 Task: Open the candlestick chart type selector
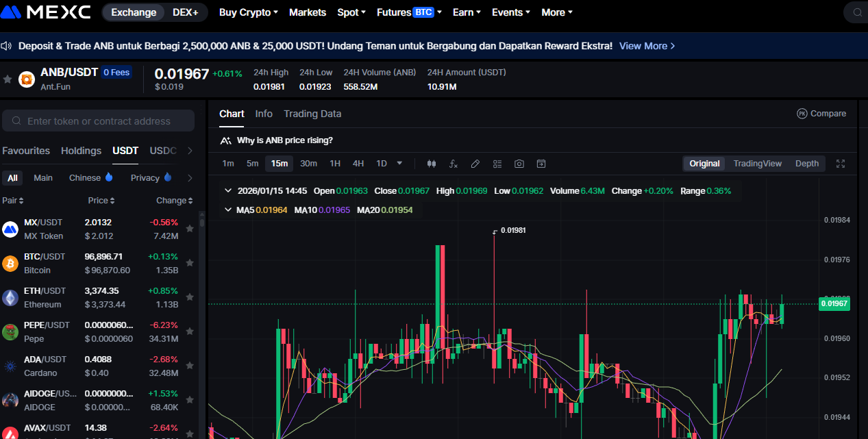click(432, 164)
